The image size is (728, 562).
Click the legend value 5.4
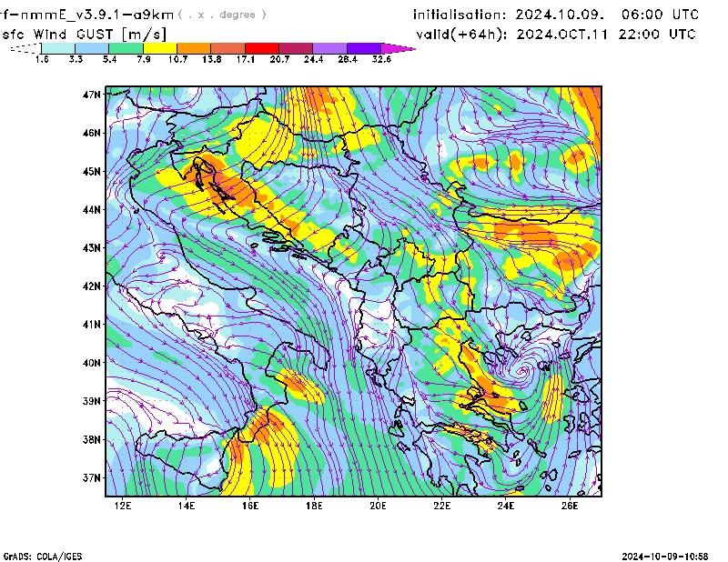coord(109,59)
